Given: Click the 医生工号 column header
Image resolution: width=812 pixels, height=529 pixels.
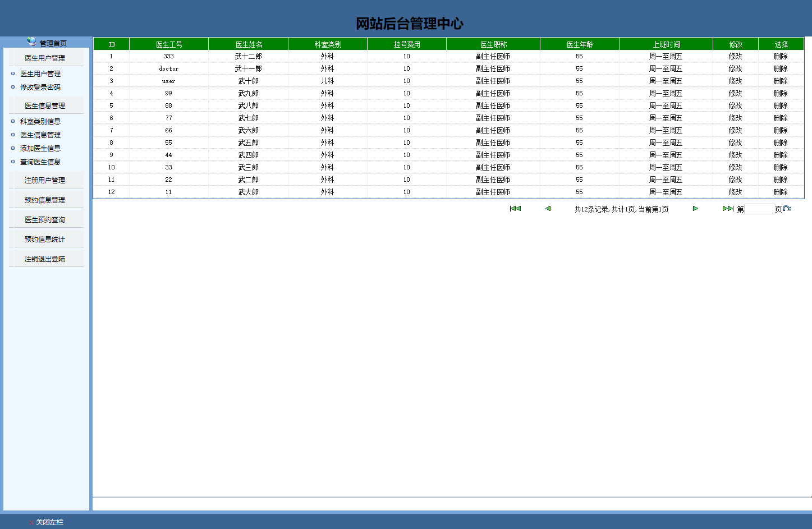Looking at the screenshot, I should pos(169,44).
